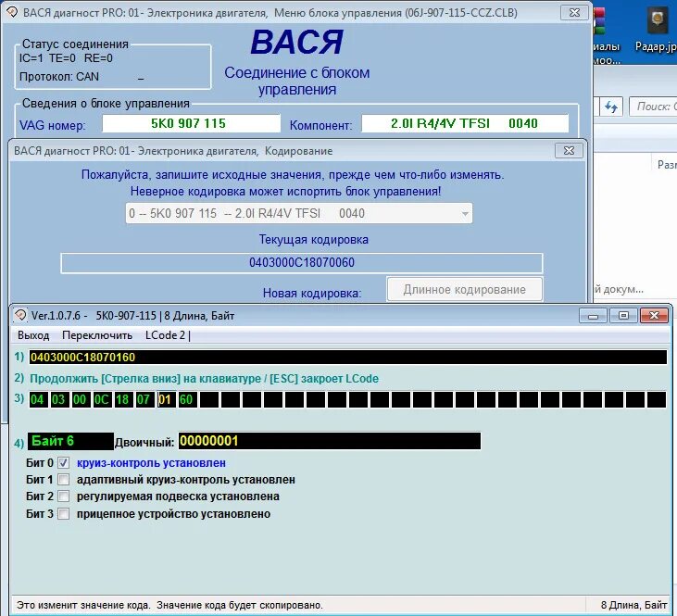Viewport: 677px width, 616px height.
Task: Click the 'Продолжить [Стрелка вниз]' hint line
Action: pyautogui.click(x=205, y=379)
